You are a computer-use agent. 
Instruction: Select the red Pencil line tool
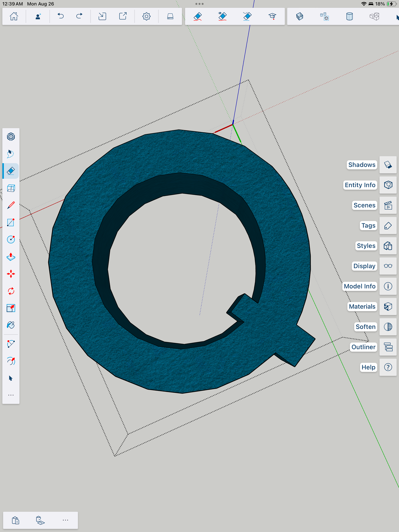(x=11, y=205)
